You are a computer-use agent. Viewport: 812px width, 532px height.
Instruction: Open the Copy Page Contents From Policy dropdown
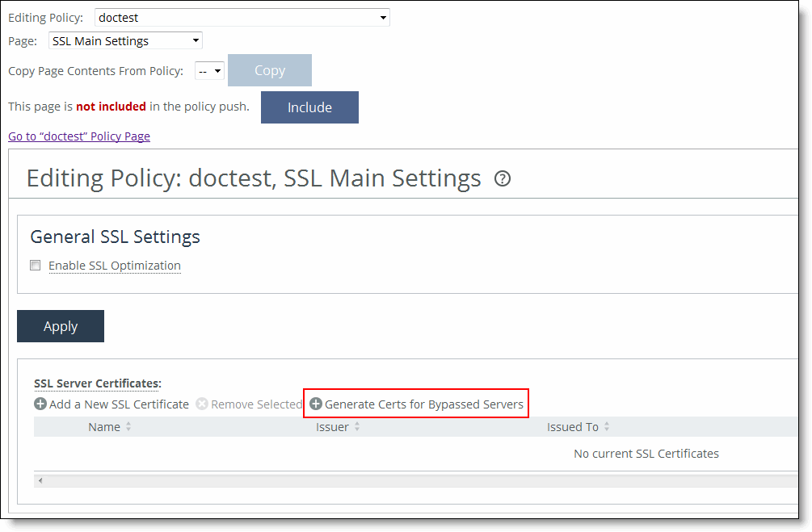(209, 71)
